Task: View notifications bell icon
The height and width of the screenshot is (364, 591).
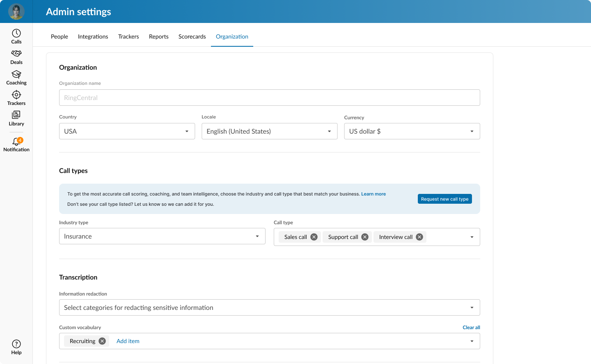Action: [x=16, y=142]
